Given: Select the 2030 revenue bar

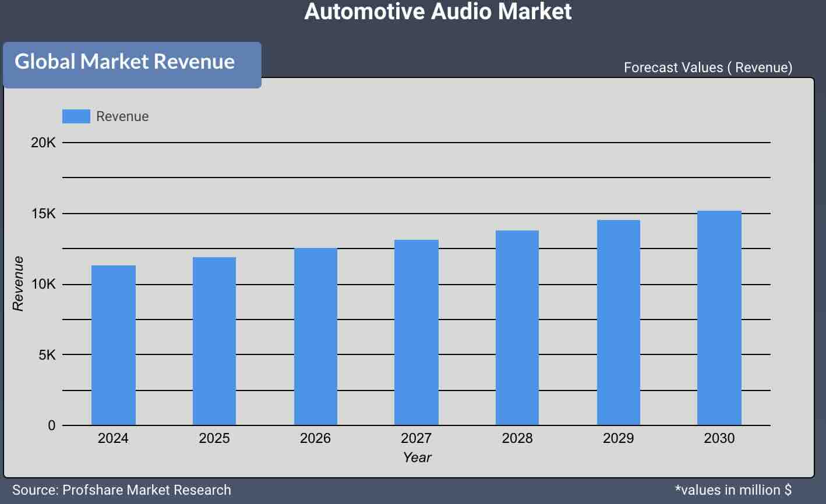Looking at the screenshot, I should point(719,318).
